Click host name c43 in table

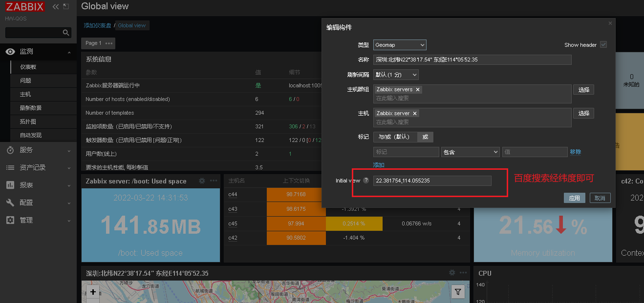(x=233, y=209)
